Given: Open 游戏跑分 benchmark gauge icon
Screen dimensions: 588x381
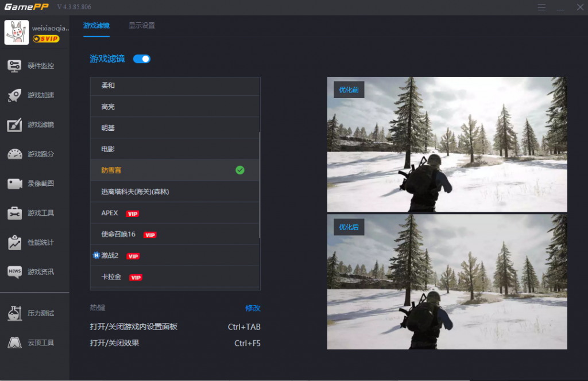Looking at the screenshot, I should coord(14,154).
